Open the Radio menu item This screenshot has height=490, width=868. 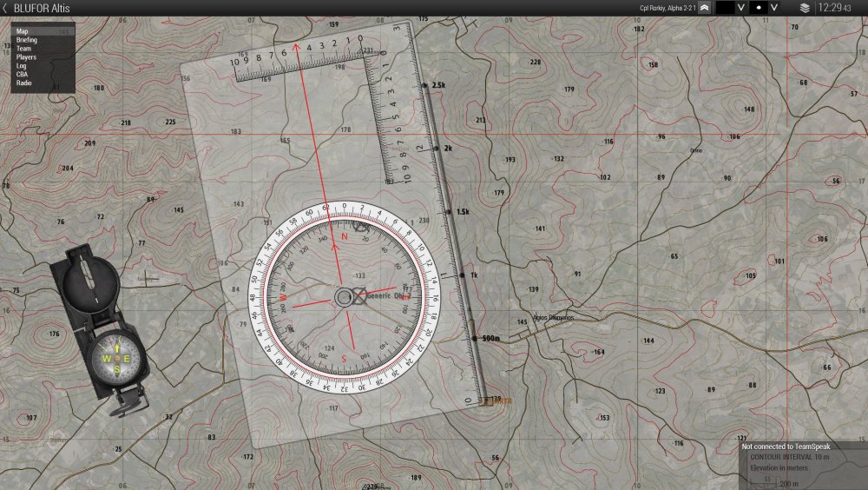coord(24,83)
